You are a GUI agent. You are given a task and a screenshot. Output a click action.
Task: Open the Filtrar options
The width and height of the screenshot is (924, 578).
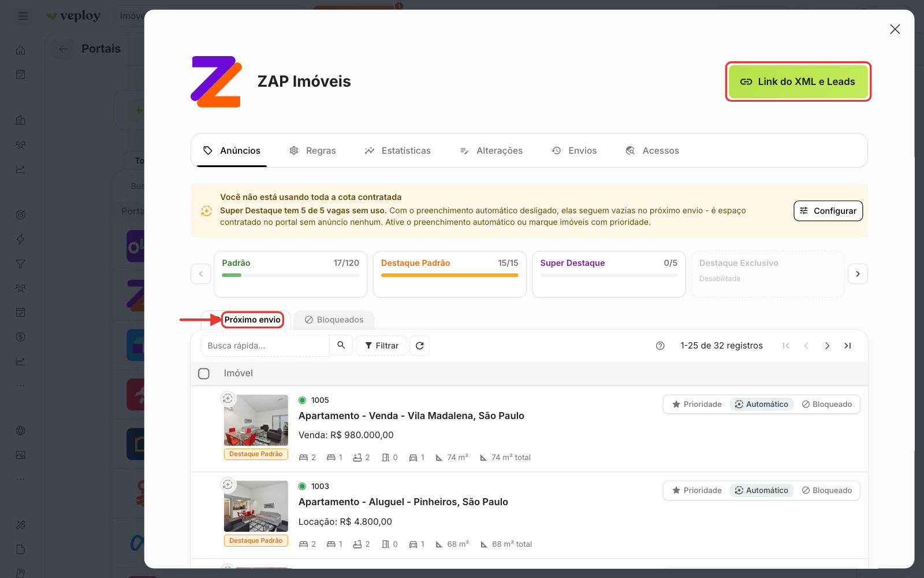pos(381,346)
